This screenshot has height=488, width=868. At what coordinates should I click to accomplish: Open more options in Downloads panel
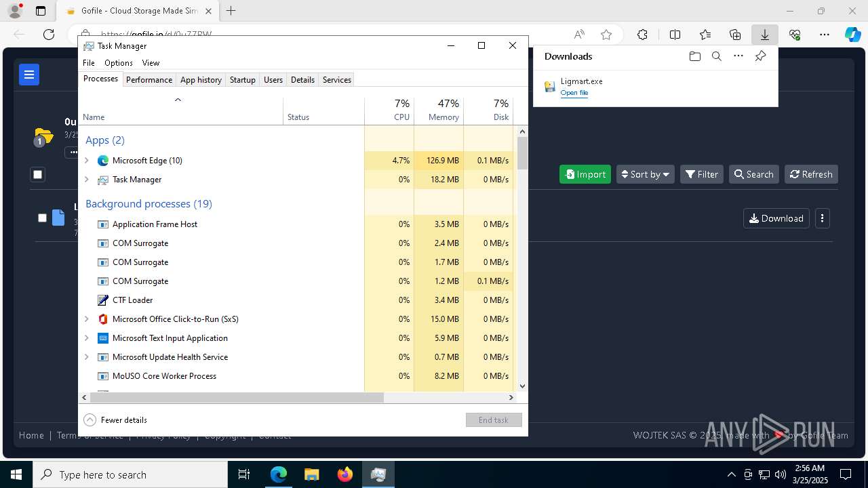click(x=738, y=56)
